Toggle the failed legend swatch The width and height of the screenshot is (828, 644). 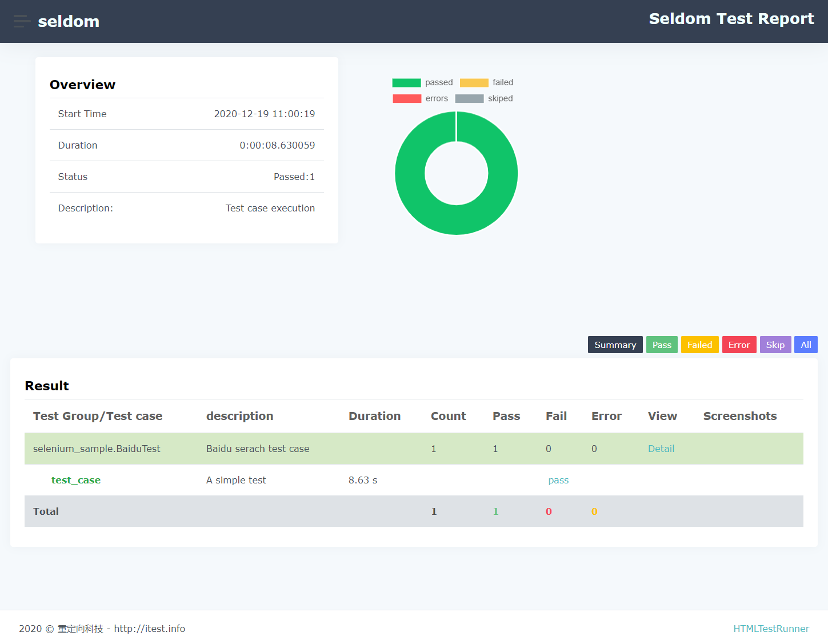474,83
